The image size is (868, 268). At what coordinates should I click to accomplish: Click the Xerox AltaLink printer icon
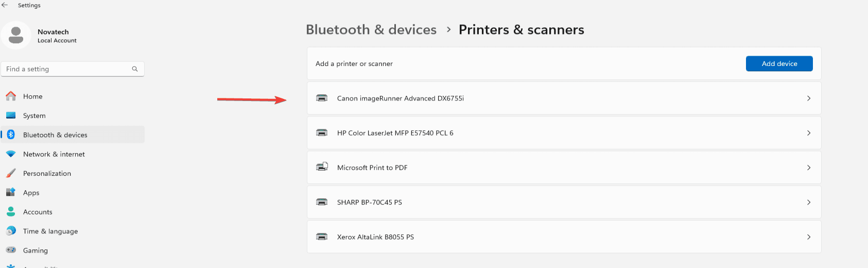click(x=322, y=237)
